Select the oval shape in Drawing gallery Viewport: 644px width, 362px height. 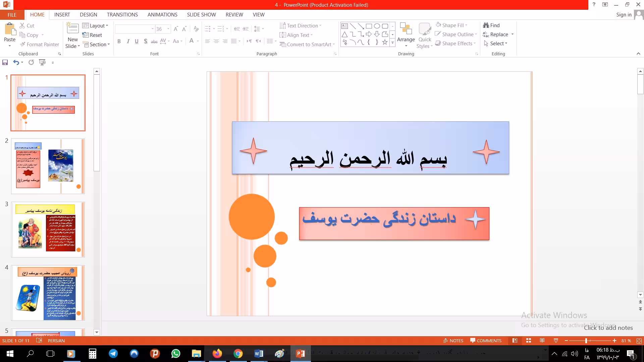tap(376, 25)
